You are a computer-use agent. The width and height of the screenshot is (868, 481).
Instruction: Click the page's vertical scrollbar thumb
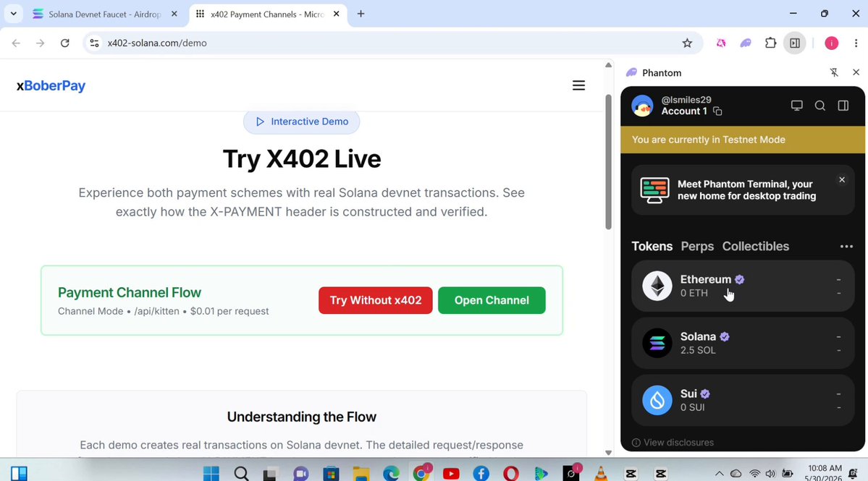[608, 161]
